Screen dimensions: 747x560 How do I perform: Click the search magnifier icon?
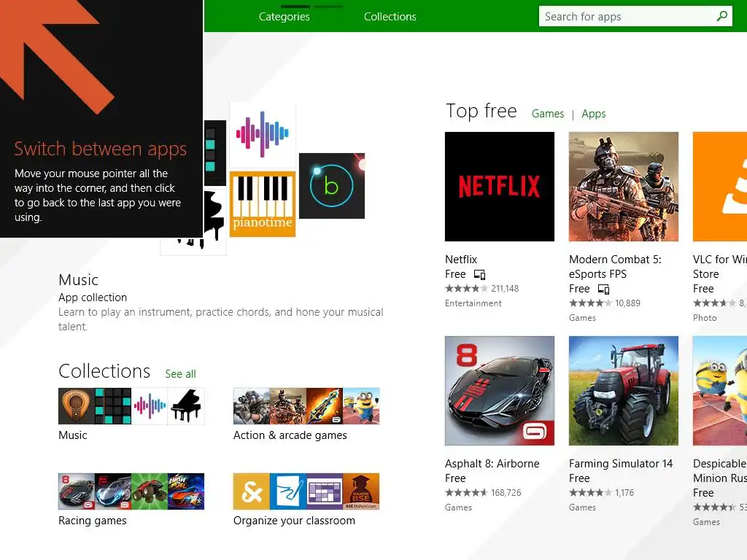tap(721, 16)
